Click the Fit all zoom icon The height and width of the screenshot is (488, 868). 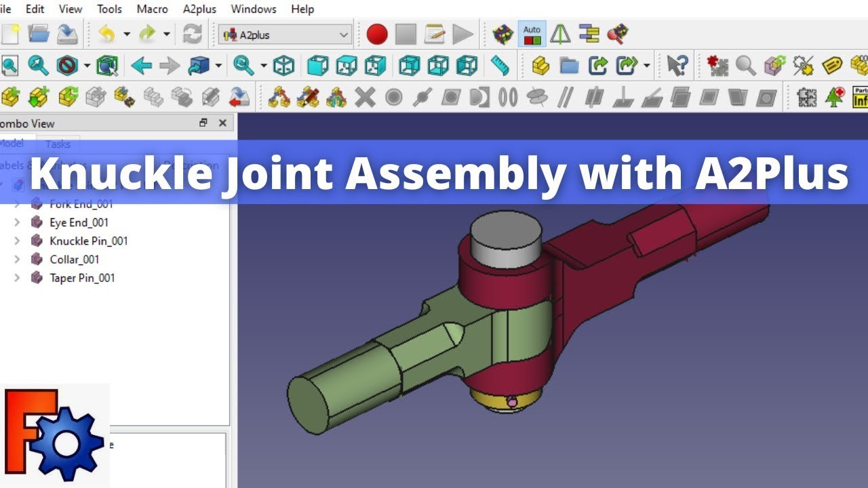9,66
